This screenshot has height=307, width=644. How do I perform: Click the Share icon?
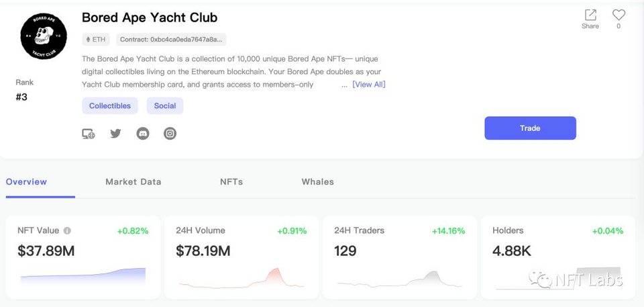(x=590, y=15)
